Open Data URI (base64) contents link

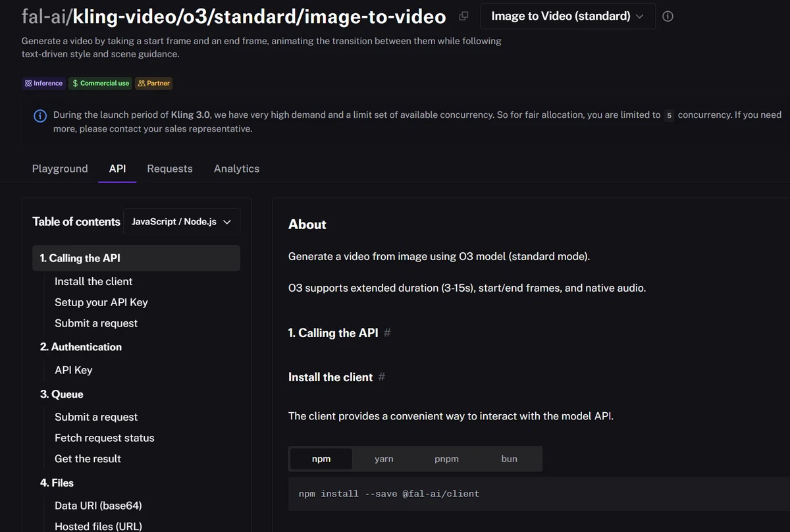98,506
